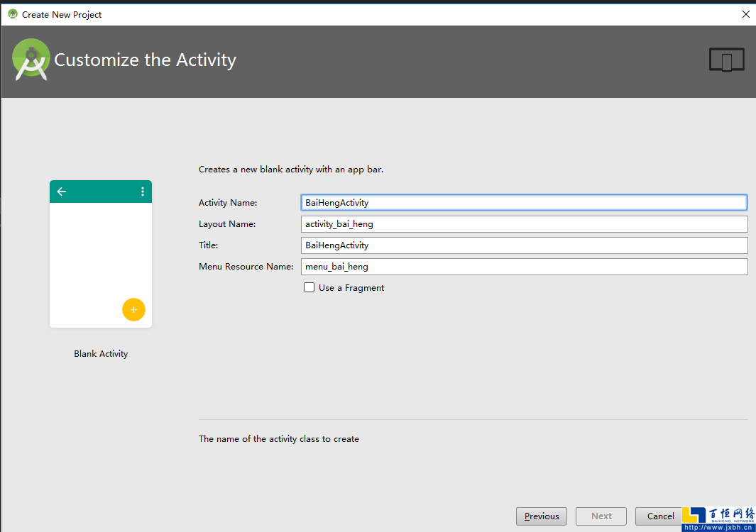Click the Baiheng Network watermark logo

coord(718,519)
